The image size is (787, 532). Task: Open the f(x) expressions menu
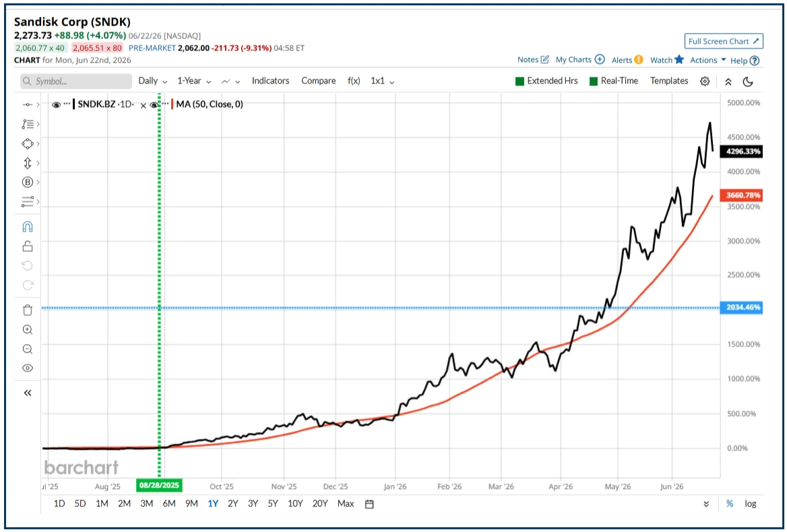coord(354,81)
